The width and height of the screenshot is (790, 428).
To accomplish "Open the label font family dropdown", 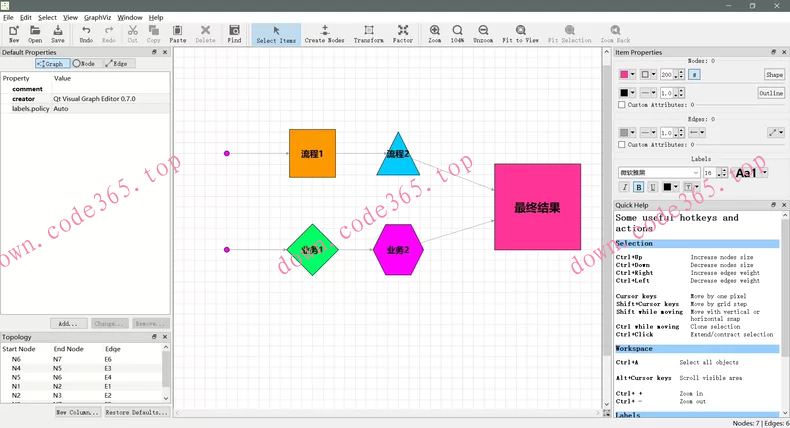I will [x=659, y=173].
